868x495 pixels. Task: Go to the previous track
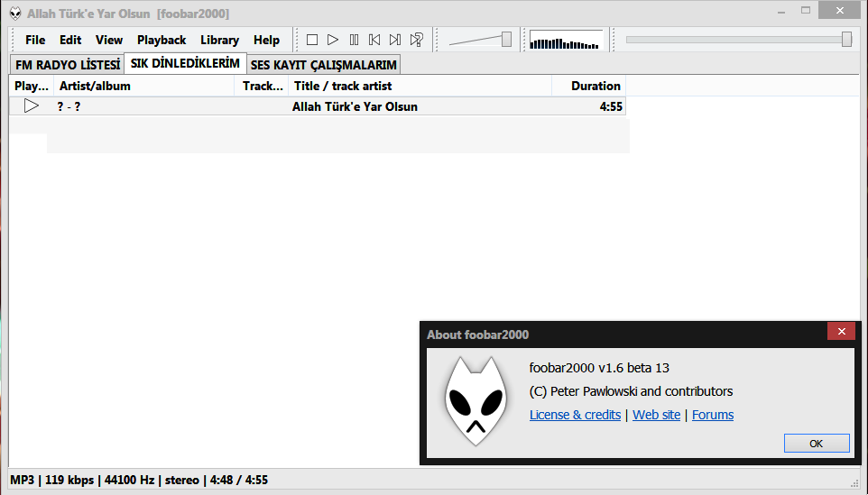pos(374,40)
